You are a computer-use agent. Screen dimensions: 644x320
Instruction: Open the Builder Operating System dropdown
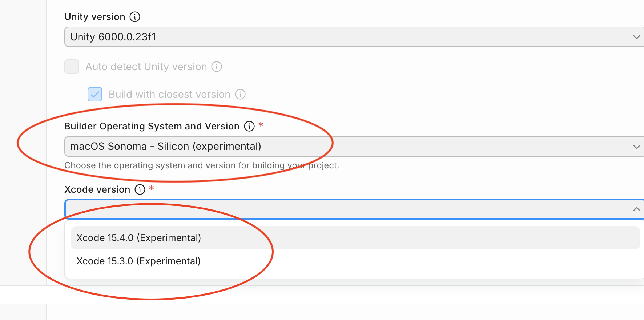327,147
